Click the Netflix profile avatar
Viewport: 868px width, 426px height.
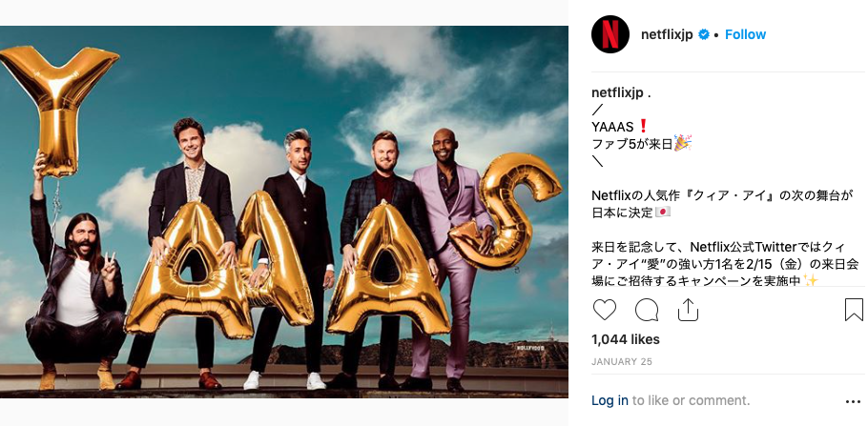pyautogui.click(x=610, y=34)
